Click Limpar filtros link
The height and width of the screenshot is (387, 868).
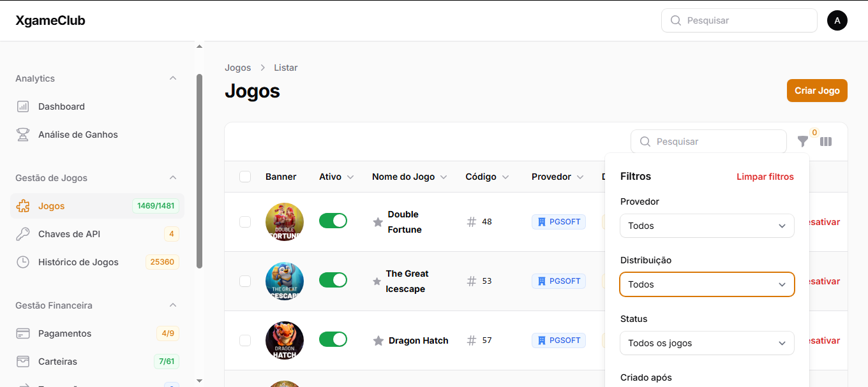click(765, 177)
